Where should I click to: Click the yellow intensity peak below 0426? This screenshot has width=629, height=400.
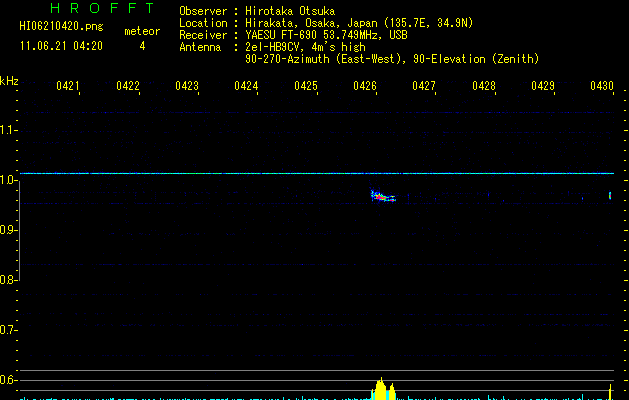coord(383,388)
